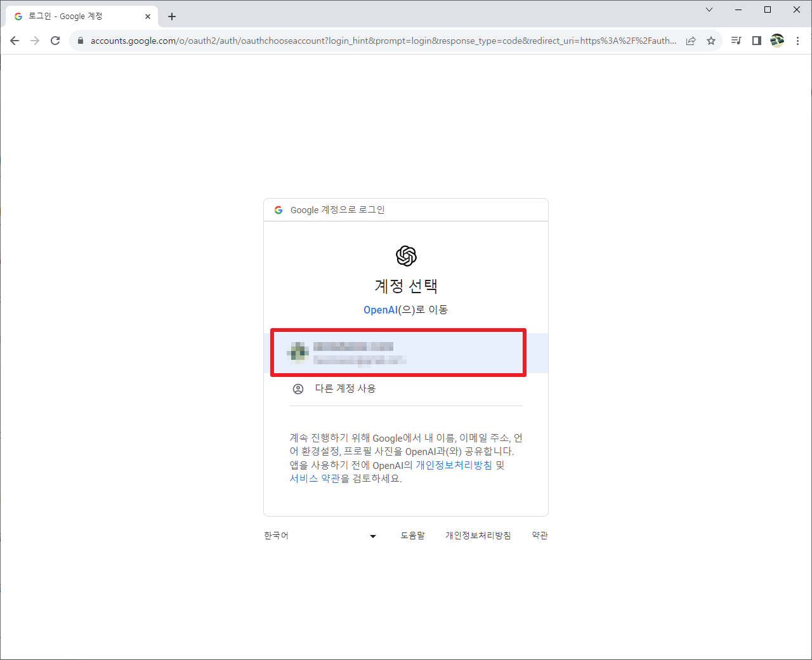
Task: Open the Chrome profile avatar
Action: tap(777, 41)
